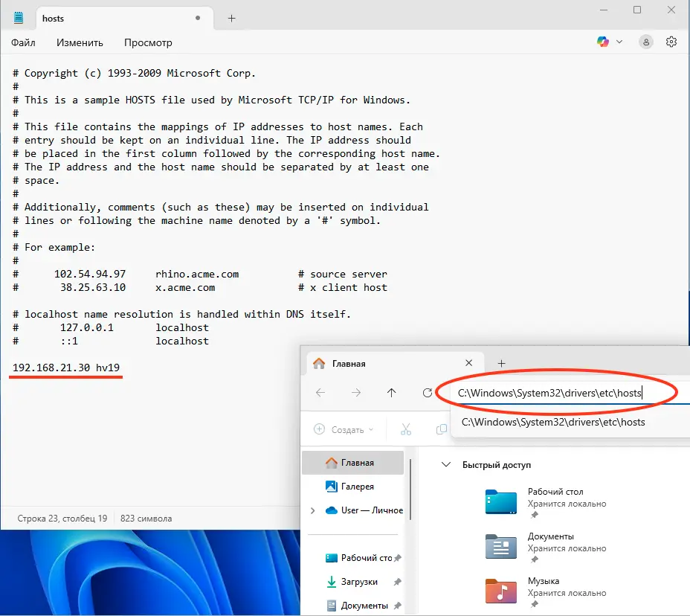Screen dimensions: 690x616
Task: Click the Copy icon in Explorer toolbar
Action: 441,429
